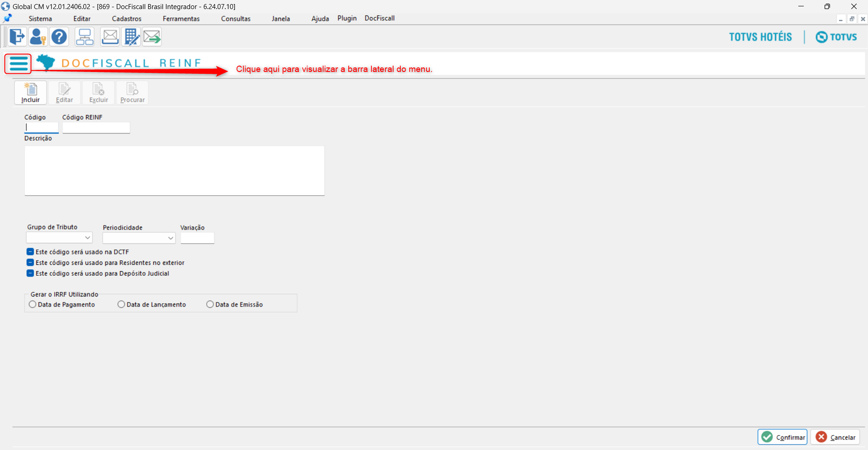Viewport: 868px width, 450px height.
Task: Minimize the inner document window
Action: [x=841, y=19]
